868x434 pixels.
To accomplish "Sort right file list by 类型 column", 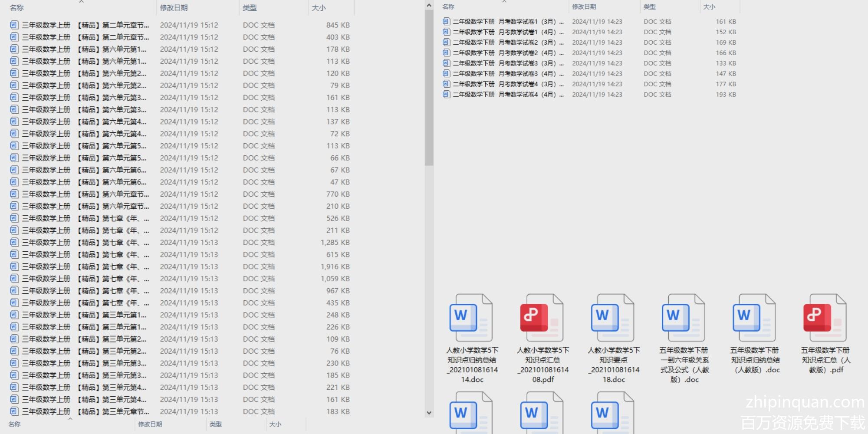I will coord(649,7).
